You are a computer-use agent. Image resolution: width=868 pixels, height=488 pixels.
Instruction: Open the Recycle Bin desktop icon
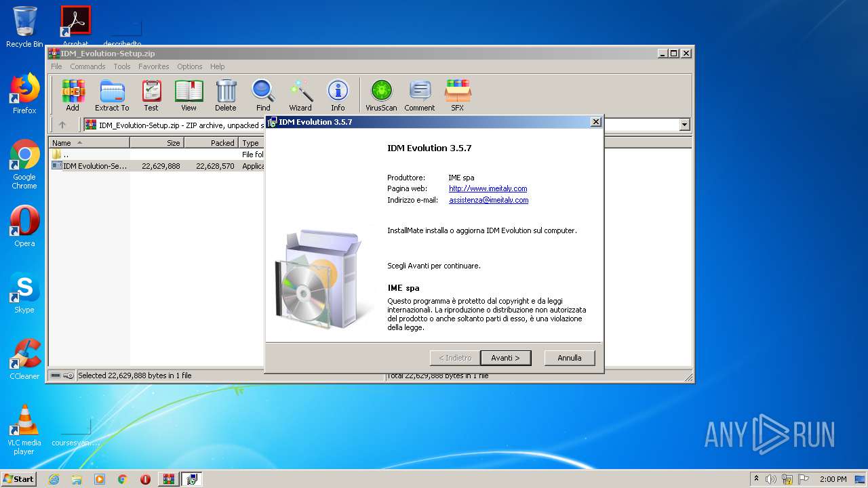pyautogui.click(x=24, y=27)
